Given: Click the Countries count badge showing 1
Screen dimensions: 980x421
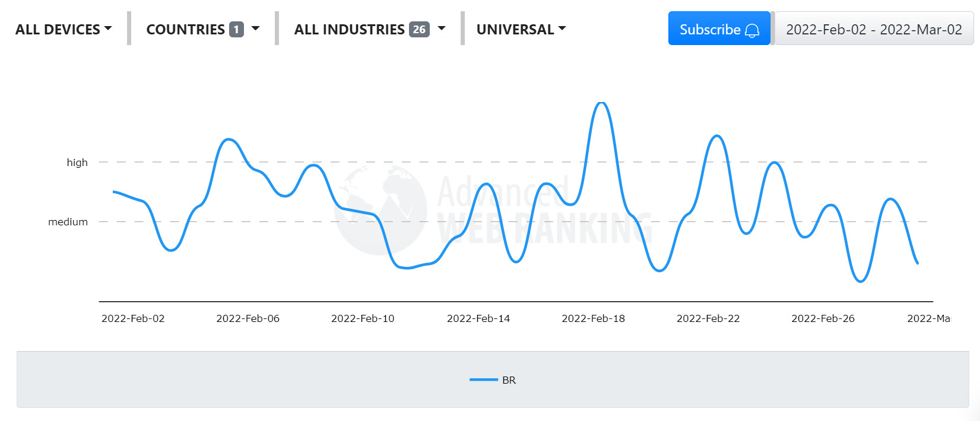Looking at the screenshot, I should 236,29.
